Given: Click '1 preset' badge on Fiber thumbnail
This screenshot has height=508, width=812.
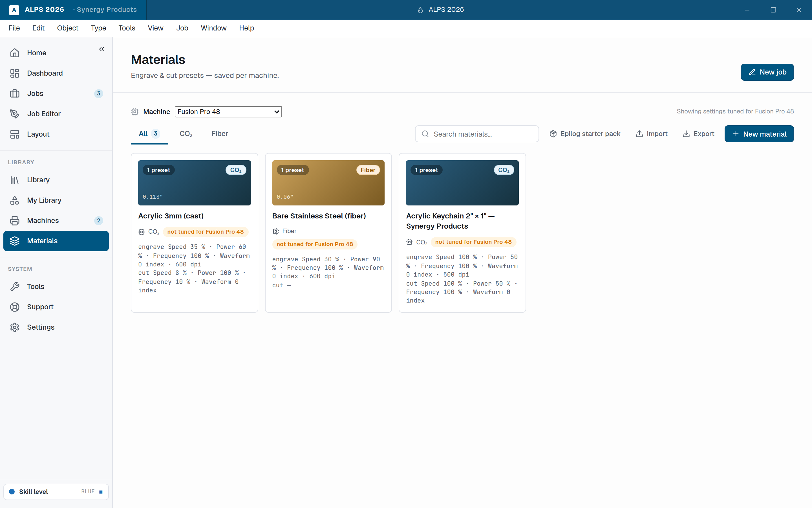Looking at the screenshot, I should [293, 170].
